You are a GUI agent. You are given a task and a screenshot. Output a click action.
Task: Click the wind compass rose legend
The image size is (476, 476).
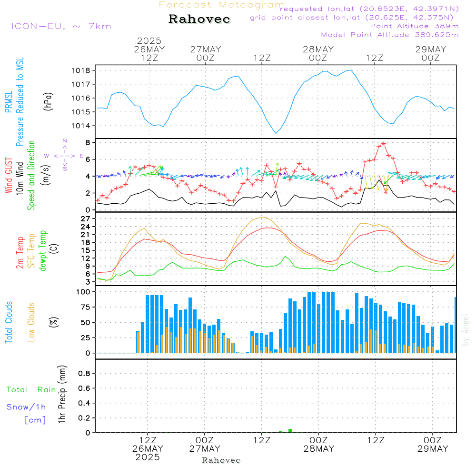point(65,156)
